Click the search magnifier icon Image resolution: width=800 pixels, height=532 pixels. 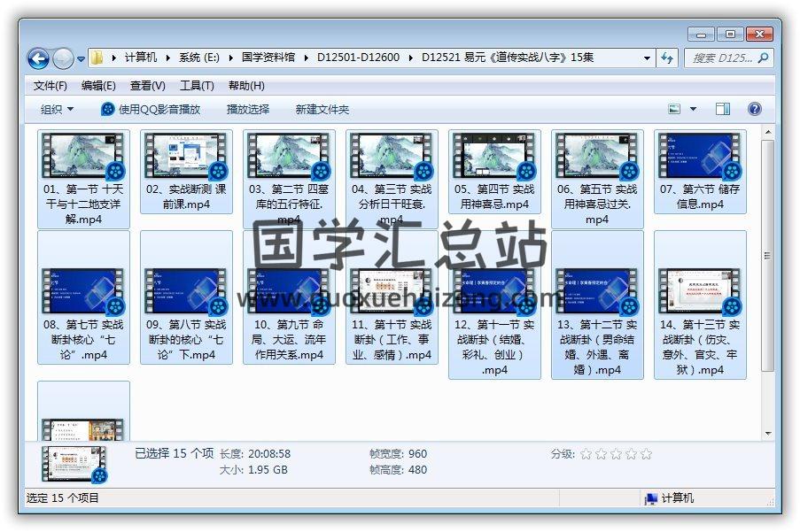coord(763,58)
